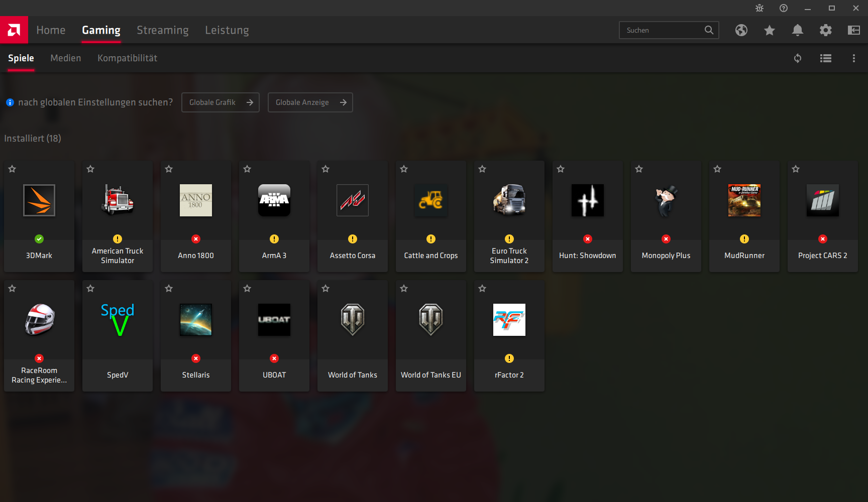Screen dimensions: 868x502
Task: Open the Kompatibilität sub-tab
Action: click(x=128, y=58)
